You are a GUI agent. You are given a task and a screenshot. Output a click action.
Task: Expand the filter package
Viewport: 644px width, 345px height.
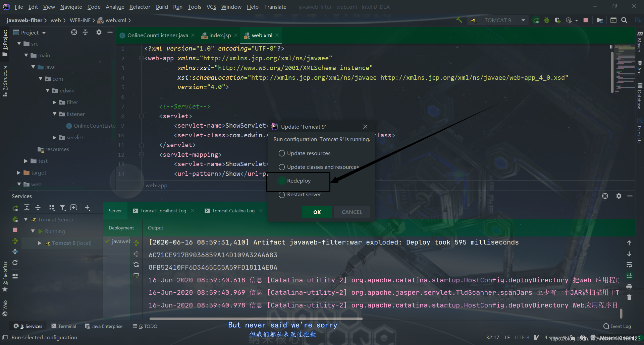[x=54, y=102]
